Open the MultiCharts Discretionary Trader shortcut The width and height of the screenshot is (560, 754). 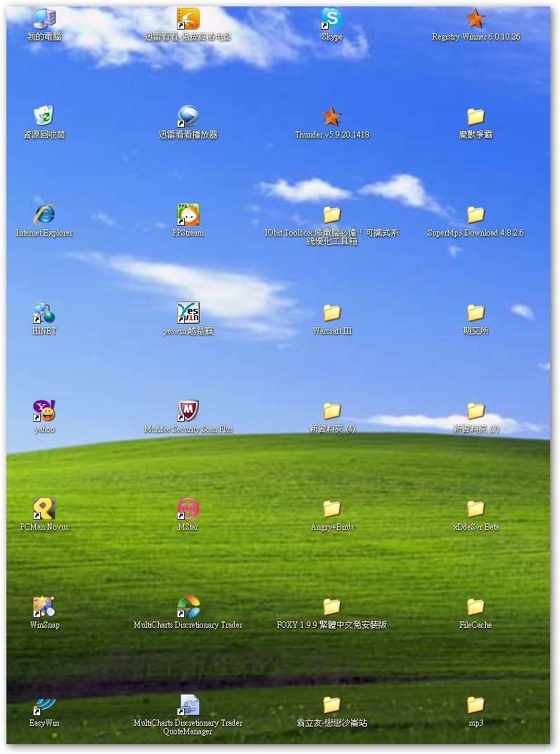(x=188, y=608)
